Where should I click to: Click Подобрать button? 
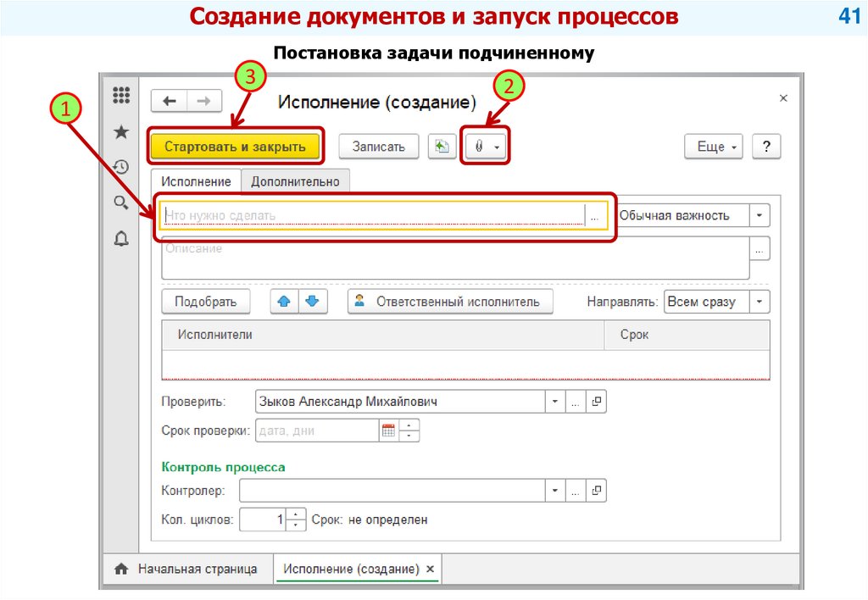coord(206,302)
